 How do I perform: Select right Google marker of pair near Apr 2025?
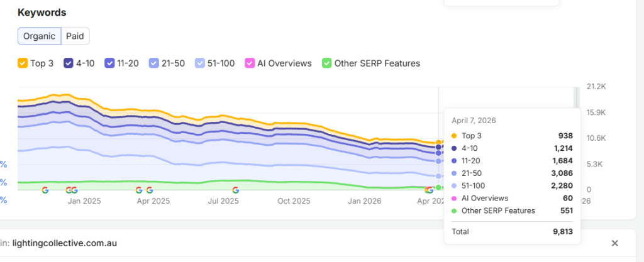(150, 190)
